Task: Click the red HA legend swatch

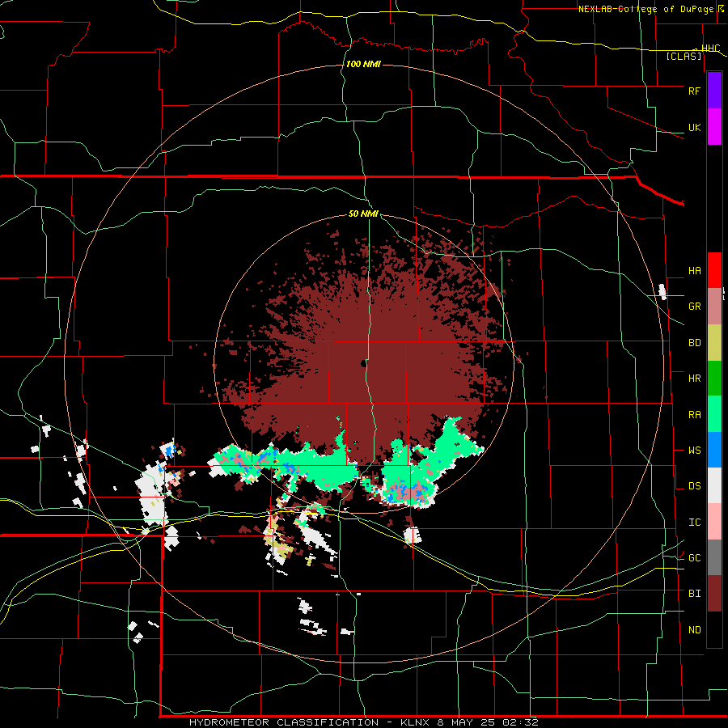Action: pyautogui.click(x=714, y=270)
